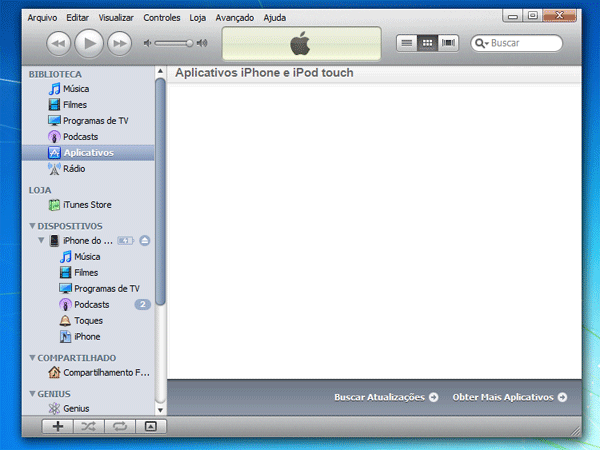Close the iTunes window

559,16
